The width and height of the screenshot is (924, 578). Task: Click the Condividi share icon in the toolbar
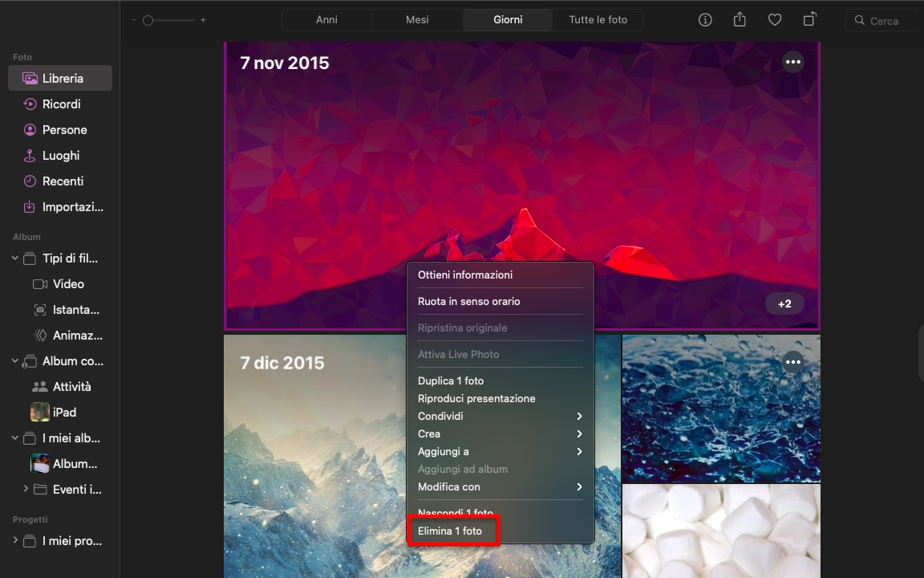click(x=740, y=19)
